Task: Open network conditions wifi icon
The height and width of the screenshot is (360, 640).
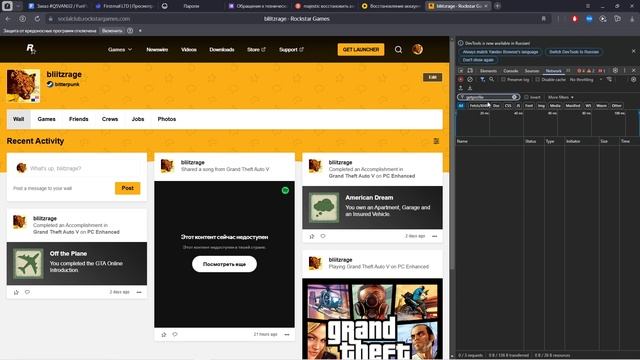Action: click(609, 79)
